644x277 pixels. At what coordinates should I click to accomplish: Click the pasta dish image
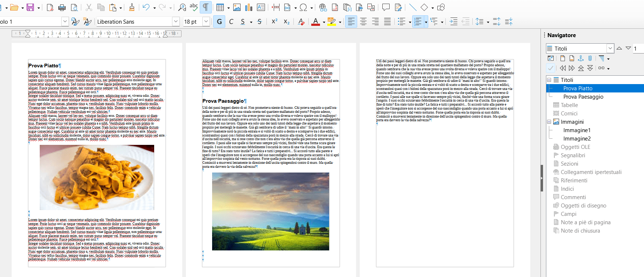click(x=97, y=177)
